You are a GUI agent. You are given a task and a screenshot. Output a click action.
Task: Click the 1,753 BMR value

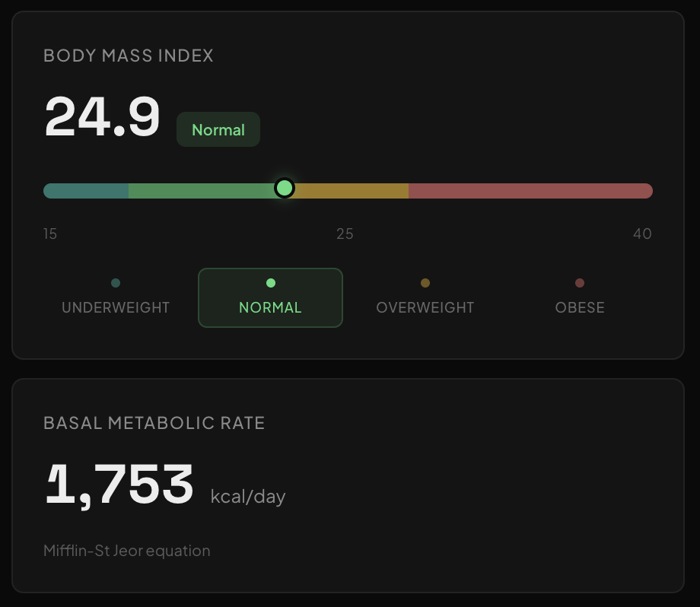point(119,485)
